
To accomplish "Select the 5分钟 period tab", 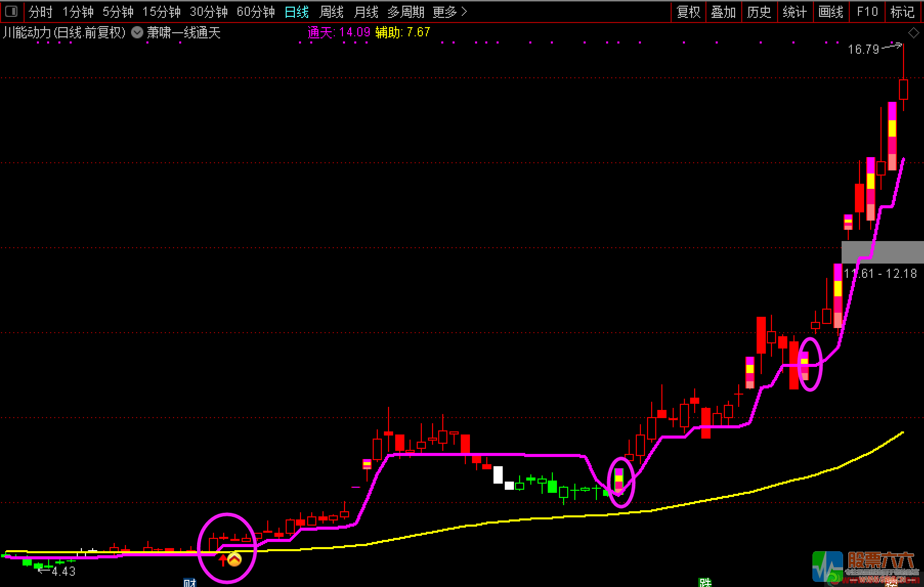I will [x=118, y=12].
